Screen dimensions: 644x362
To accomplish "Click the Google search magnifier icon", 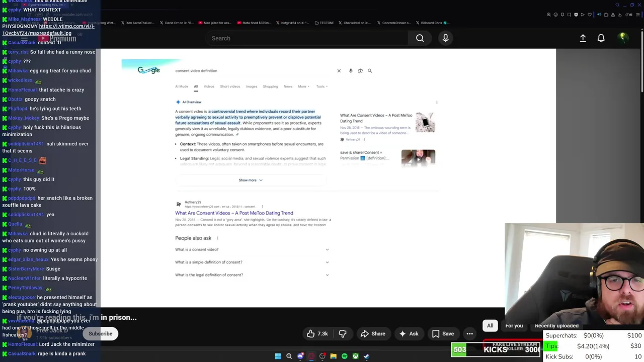I will 370,71.
